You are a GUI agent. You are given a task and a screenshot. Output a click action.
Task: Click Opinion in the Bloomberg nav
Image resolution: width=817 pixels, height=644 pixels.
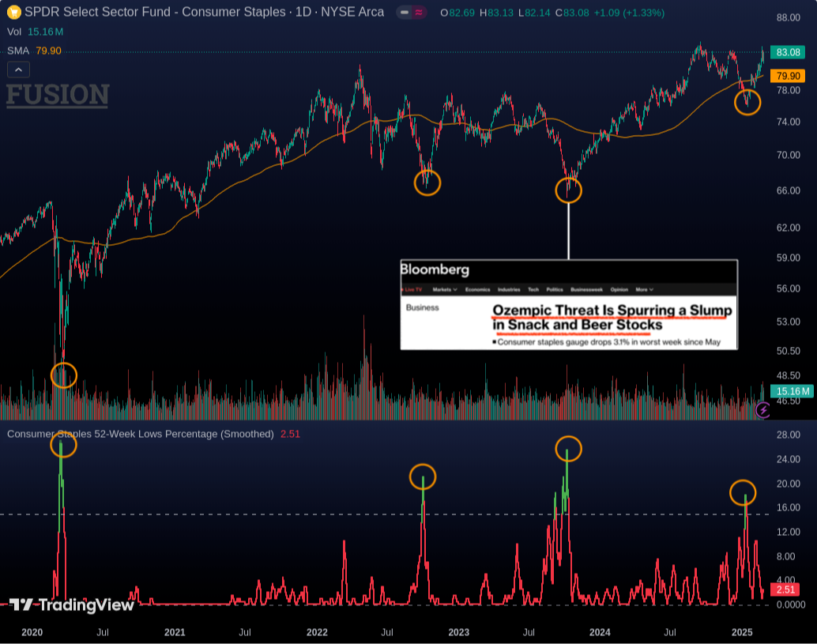tap(619, 290)
